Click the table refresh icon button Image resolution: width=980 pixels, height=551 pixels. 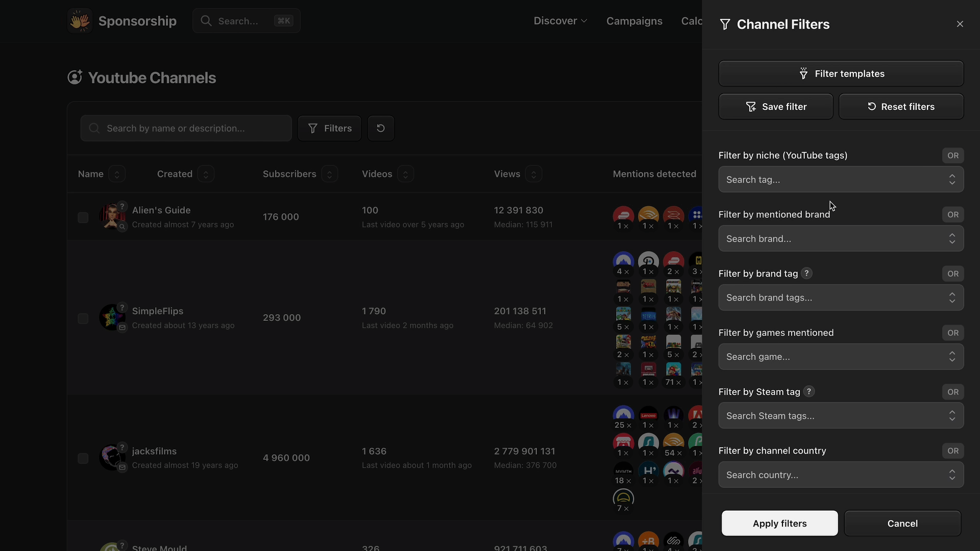pyautogui.click(x=381, y=128)
